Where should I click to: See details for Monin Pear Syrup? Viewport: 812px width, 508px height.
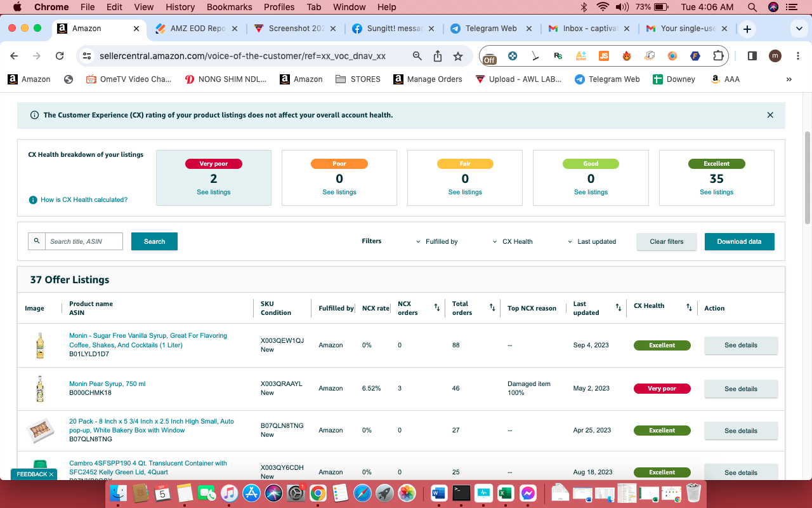tap(741, 389)
